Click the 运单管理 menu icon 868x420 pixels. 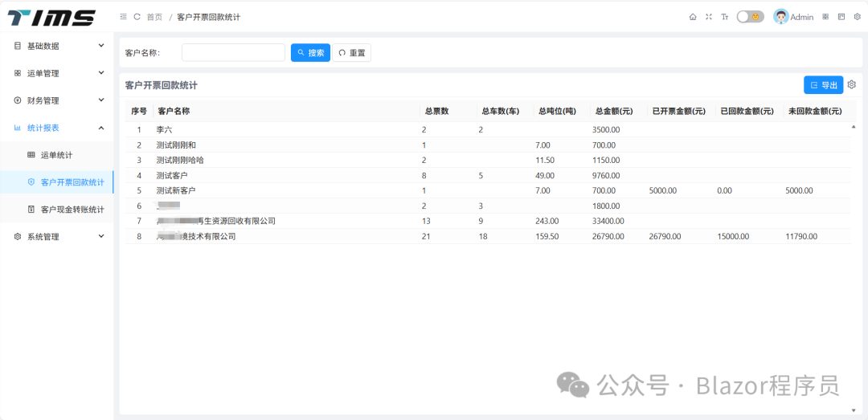click(17, 73)
